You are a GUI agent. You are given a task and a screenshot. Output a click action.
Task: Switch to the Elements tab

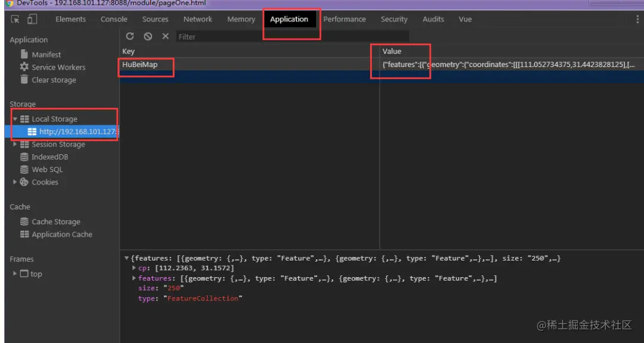[71, 19]
